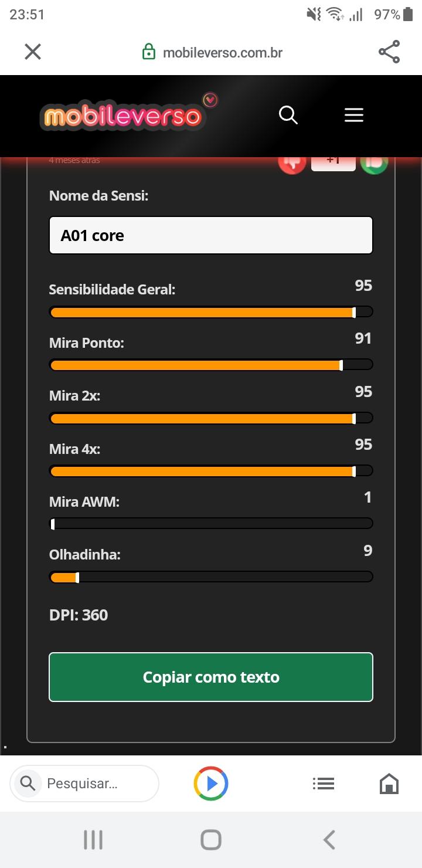422x868 pixels.
Task: Click the Sensibilidade Geral slider
Action: tap(211, 312)
